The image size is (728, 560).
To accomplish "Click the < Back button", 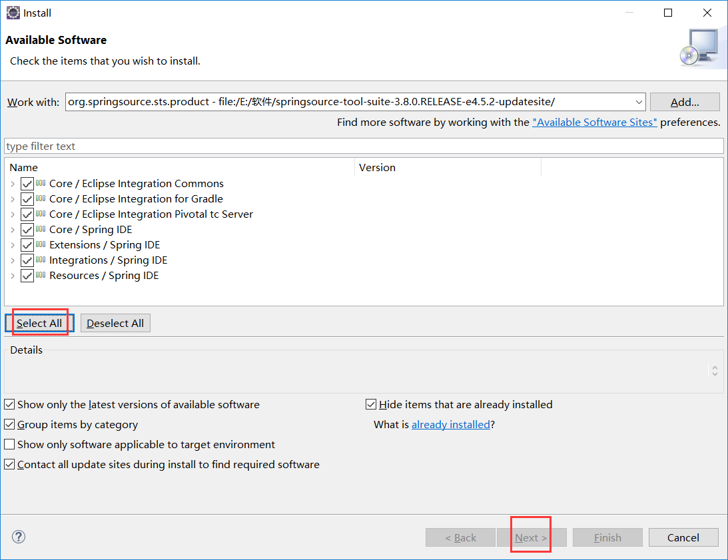I will point(460,538).
